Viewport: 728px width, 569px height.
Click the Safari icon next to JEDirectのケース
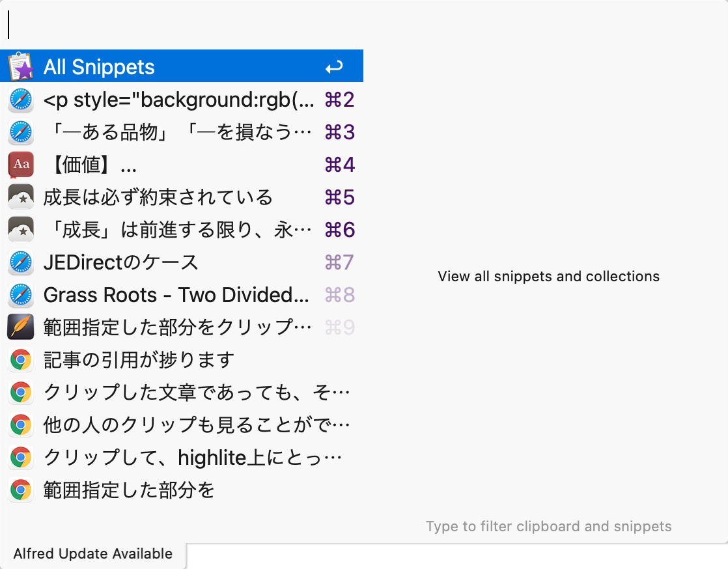coord(20,262)
